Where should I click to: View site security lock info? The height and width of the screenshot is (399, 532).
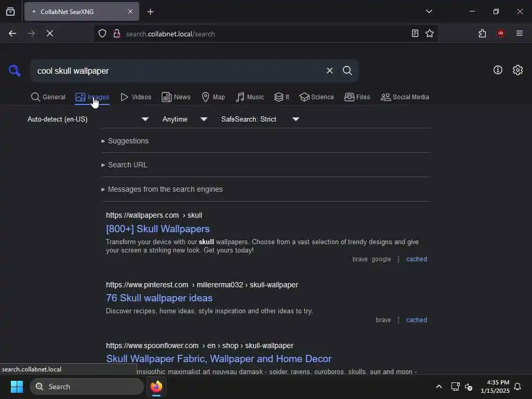117,34
